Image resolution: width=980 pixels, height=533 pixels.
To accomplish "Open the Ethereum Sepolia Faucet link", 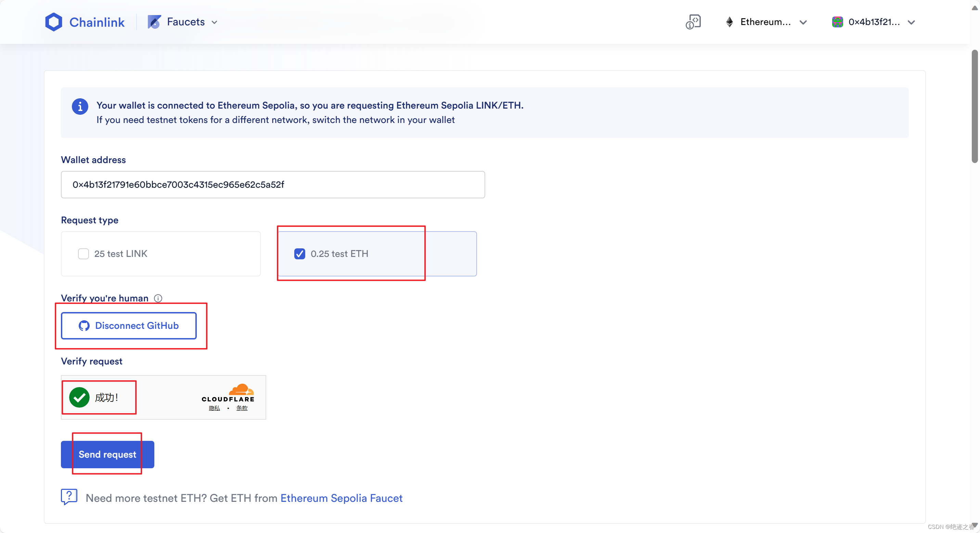I will click(341, 498).
